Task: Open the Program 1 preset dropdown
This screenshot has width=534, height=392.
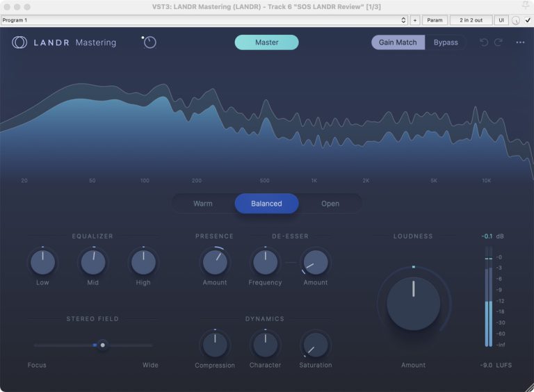Action: (x=204, y=20)
